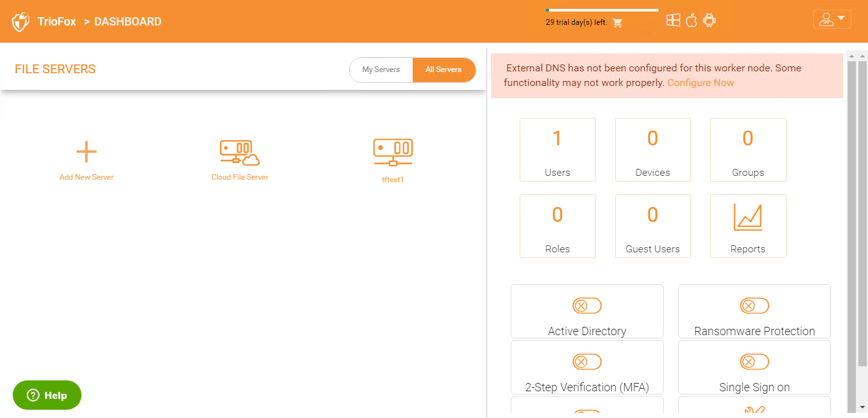Open the shopping cart purchase icon
Viewport: 868px width, 418px height.
point(617,23)
